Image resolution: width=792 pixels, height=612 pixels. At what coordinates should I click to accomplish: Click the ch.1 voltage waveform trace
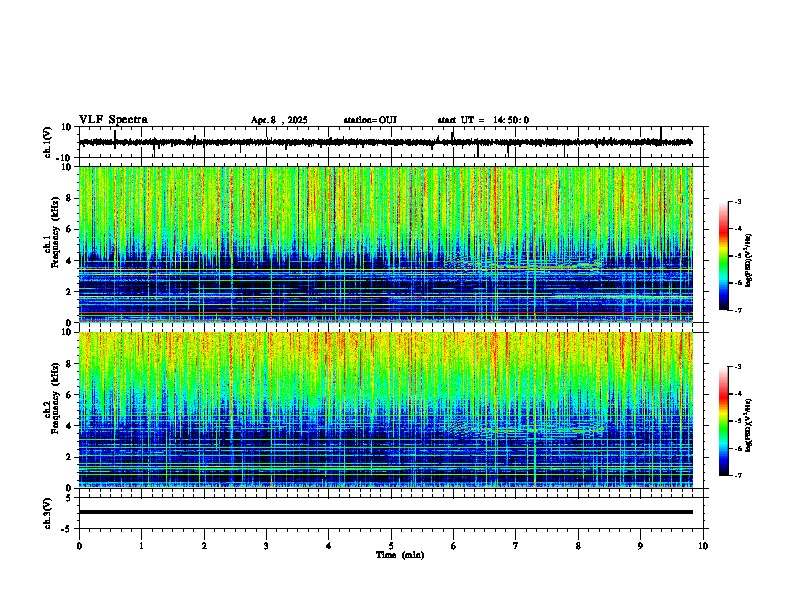386,142
